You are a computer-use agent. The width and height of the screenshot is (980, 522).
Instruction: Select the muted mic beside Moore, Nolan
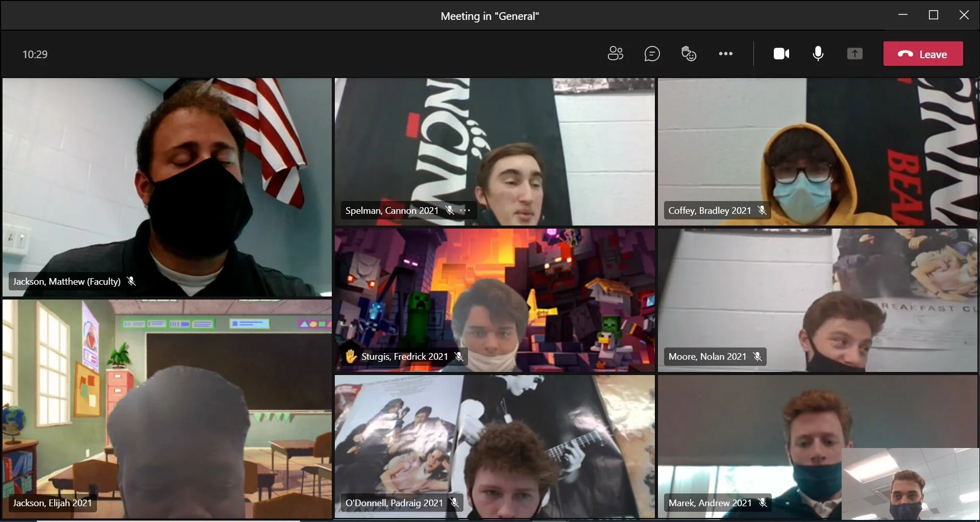(757, 356)
